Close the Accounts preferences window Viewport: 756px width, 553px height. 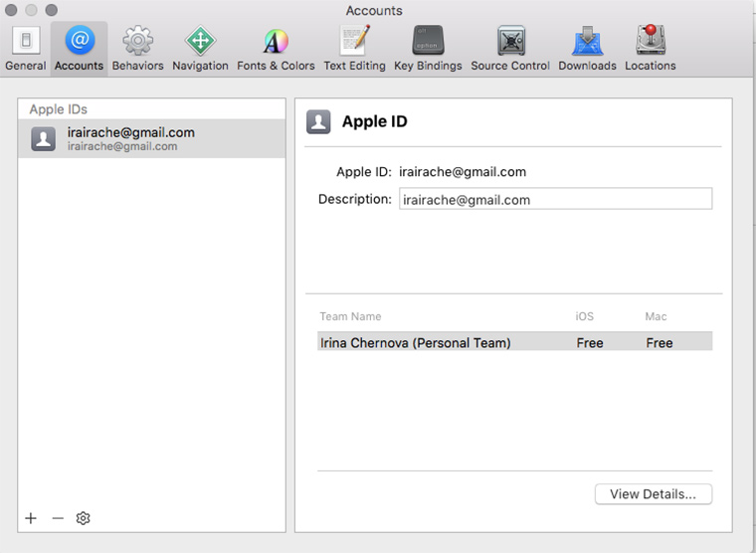[x=11, y=10]
